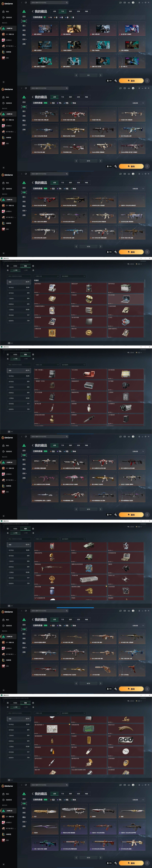Select 电子物品 category in window with 收藏馆 heading
The height and width of the screenshot is (868, 152).
coord(19,287)
